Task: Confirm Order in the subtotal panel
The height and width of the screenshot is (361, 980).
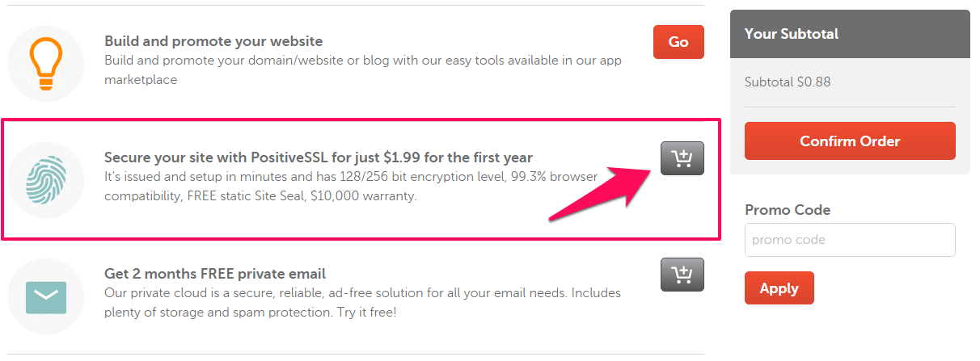Action: [850, 141]
